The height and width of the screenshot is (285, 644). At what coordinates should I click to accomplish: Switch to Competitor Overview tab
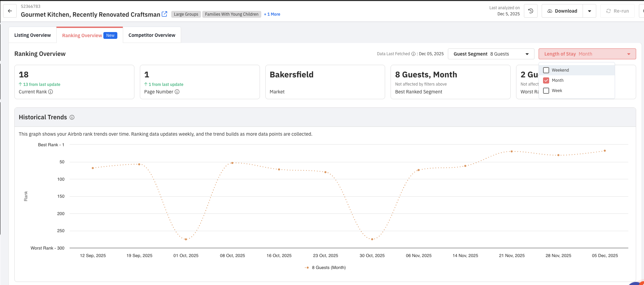152,35
